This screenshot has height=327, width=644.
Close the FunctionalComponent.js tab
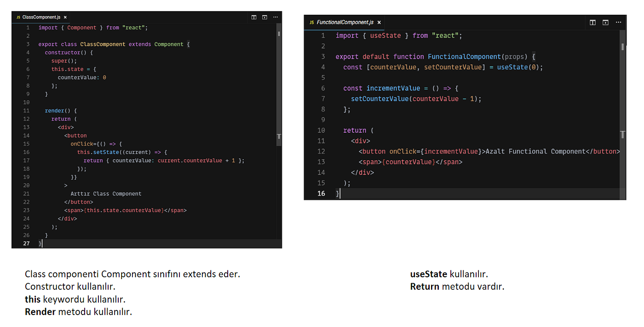[x=379, y=22]
